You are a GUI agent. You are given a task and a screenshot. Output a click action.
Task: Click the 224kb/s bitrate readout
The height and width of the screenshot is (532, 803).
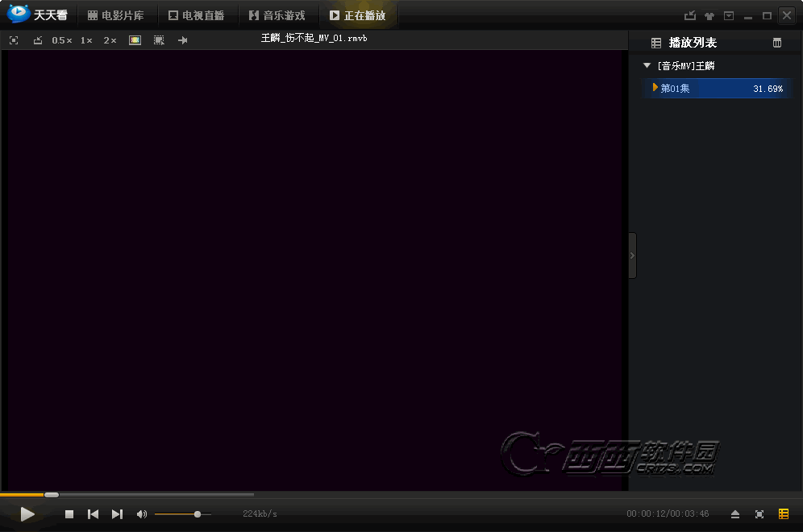(x=260, y=513)
